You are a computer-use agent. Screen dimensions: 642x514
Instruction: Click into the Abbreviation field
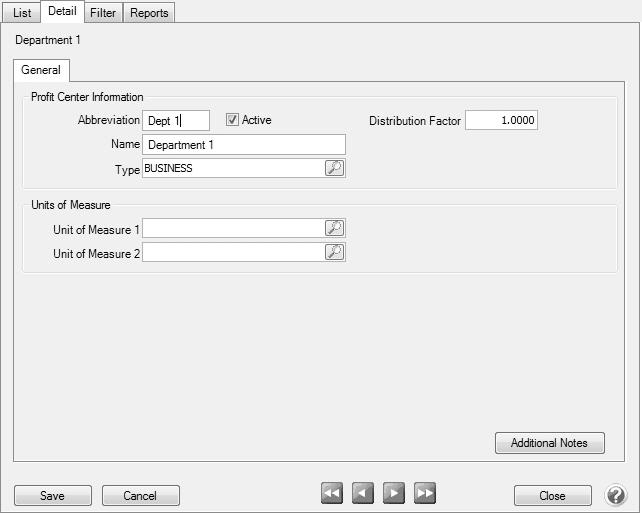tap(176, 121)
